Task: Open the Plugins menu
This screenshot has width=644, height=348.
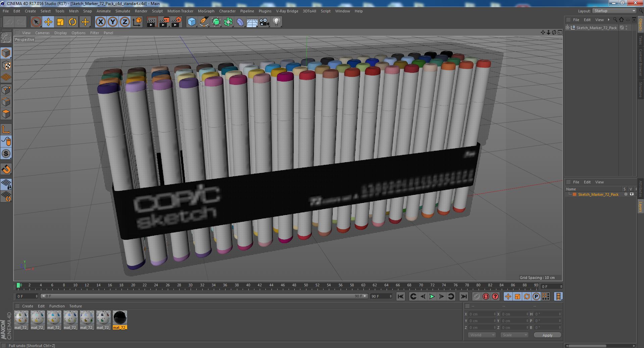Action: coord(265,11)
